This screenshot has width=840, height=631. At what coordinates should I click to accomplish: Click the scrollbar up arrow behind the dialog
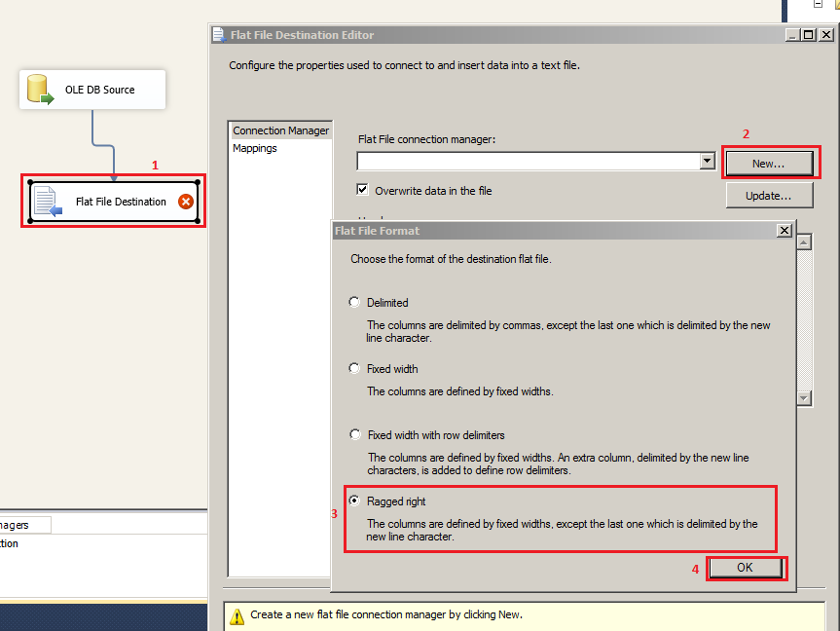(804, 242)
